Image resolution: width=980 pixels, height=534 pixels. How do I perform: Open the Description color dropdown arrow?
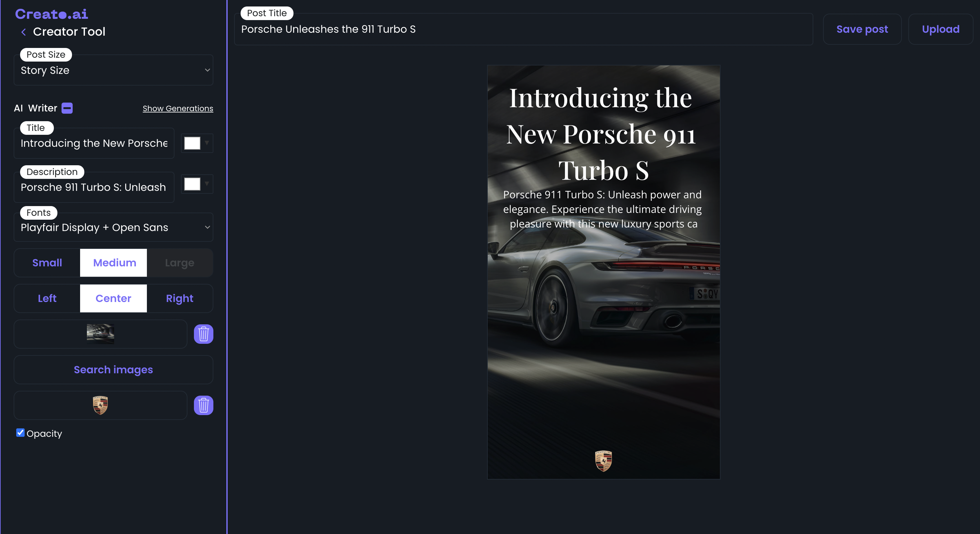pos(207,184)
